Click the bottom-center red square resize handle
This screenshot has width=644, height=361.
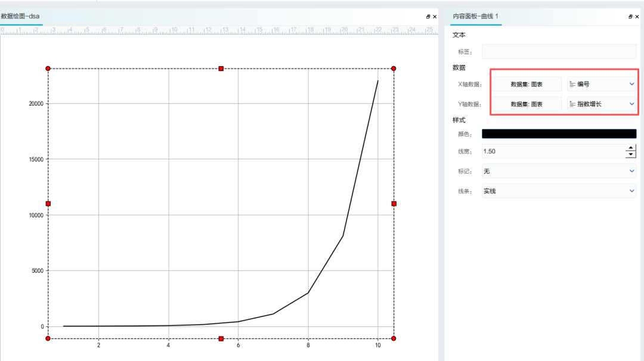221,338
